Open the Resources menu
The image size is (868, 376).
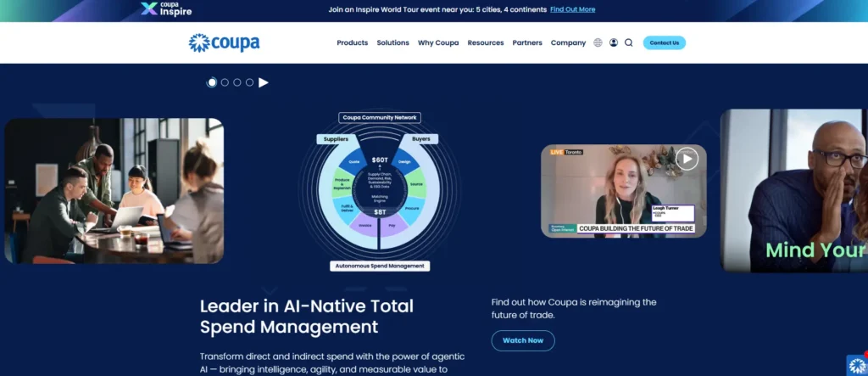tap(486, 42)
